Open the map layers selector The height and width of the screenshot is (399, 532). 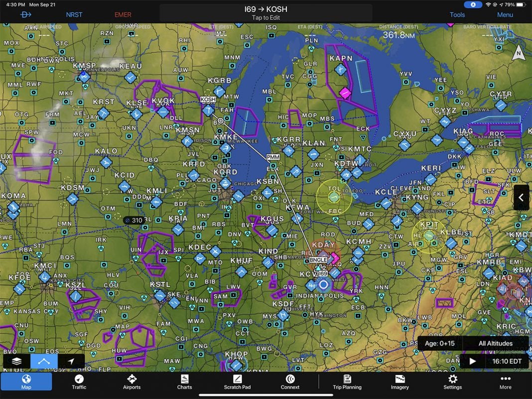(16, 361)
